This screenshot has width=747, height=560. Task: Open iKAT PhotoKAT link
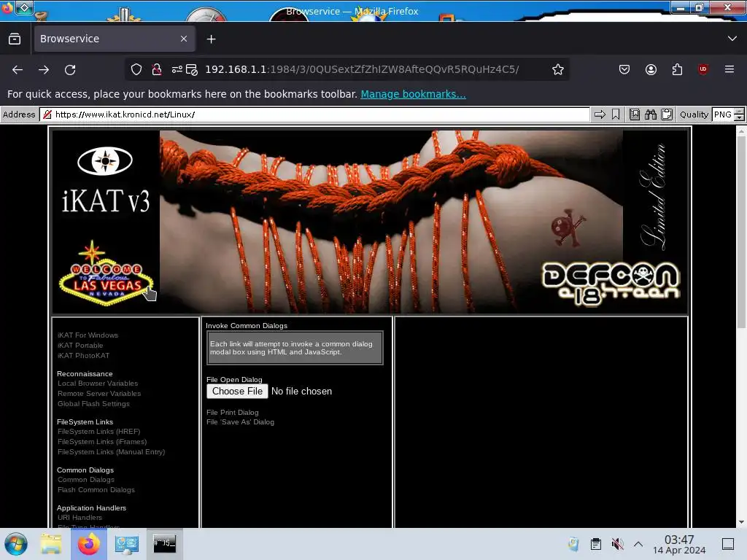83,355
